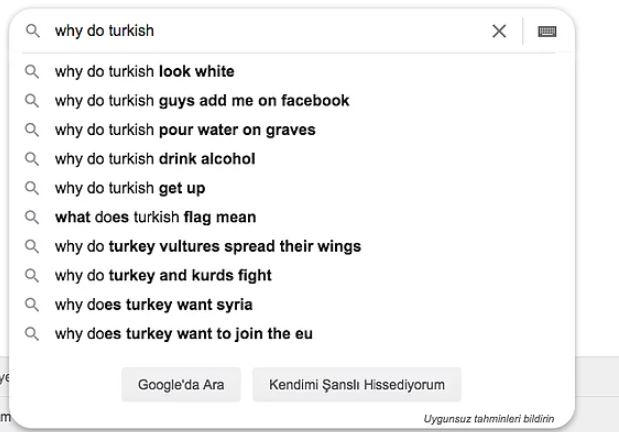619x432 pixels.
Task: Select "what does turkish flag mean" suggestion
Action: coord(155,217)
